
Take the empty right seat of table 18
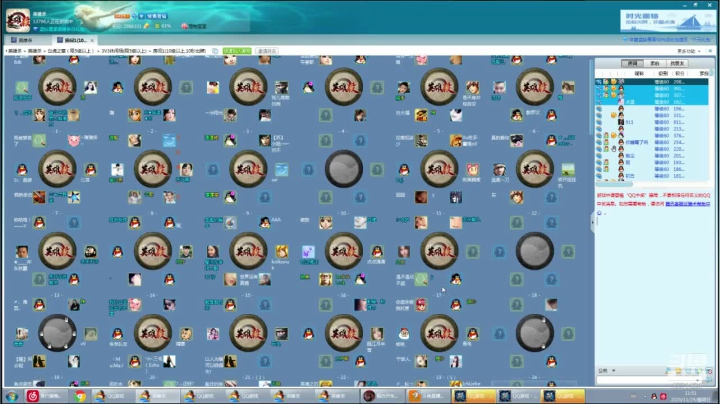568,252
